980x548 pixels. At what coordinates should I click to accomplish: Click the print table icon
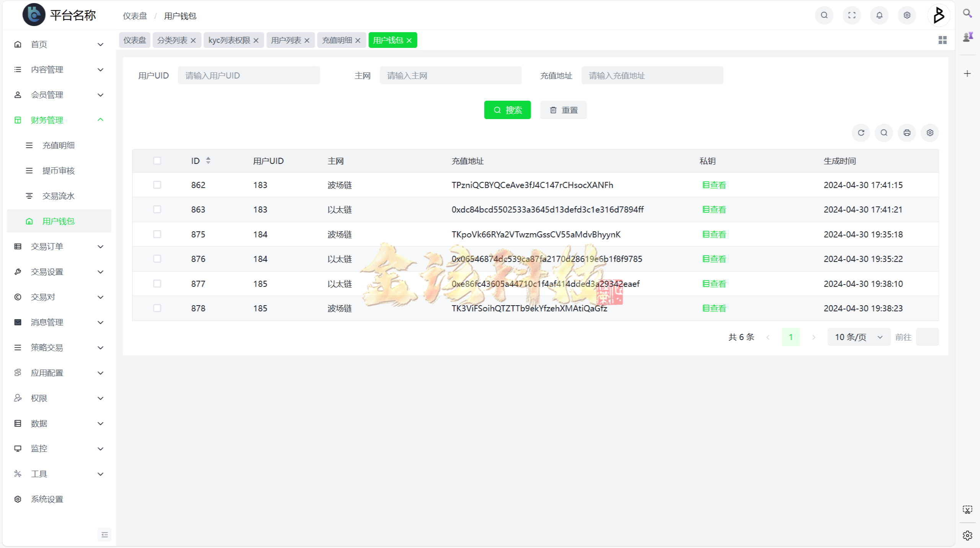coord(906,133)
